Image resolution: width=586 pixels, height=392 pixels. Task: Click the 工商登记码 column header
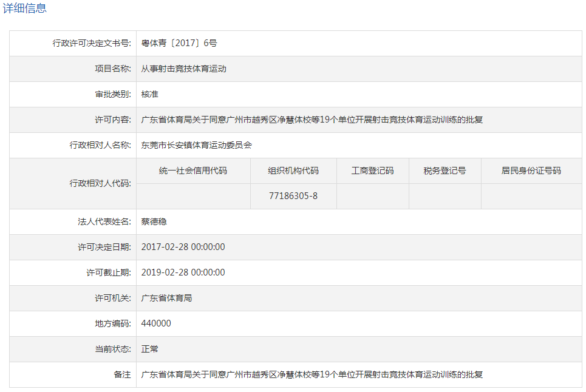(x=372, y=171)
